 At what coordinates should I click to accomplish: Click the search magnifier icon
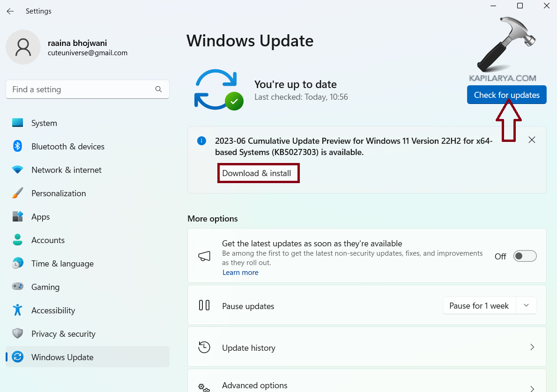coord(158,89)
